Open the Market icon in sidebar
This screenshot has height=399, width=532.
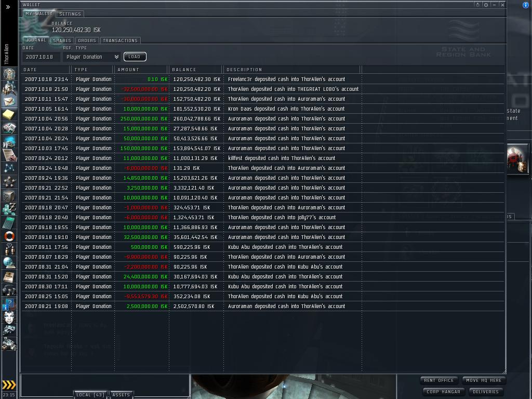[x=9, y=141]
